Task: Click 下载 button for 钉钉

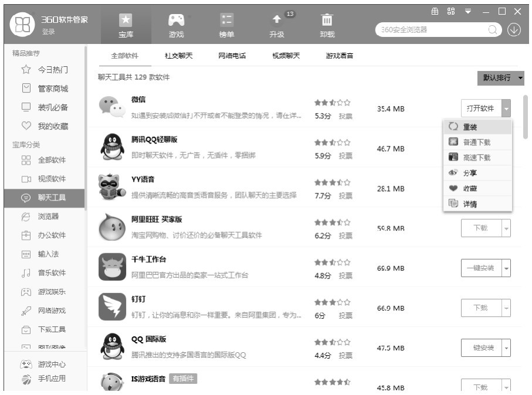Action: (481, 308)
